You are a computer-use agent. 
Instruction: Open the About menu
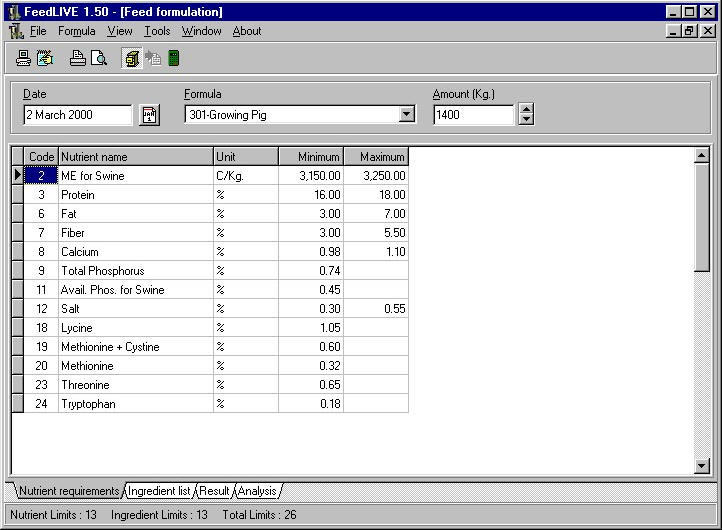(247, 31)
